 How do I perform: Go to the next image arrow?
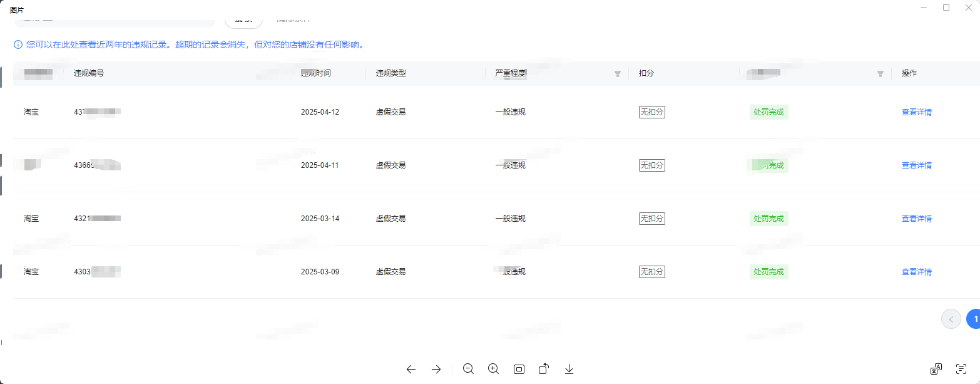click(436, 369)
